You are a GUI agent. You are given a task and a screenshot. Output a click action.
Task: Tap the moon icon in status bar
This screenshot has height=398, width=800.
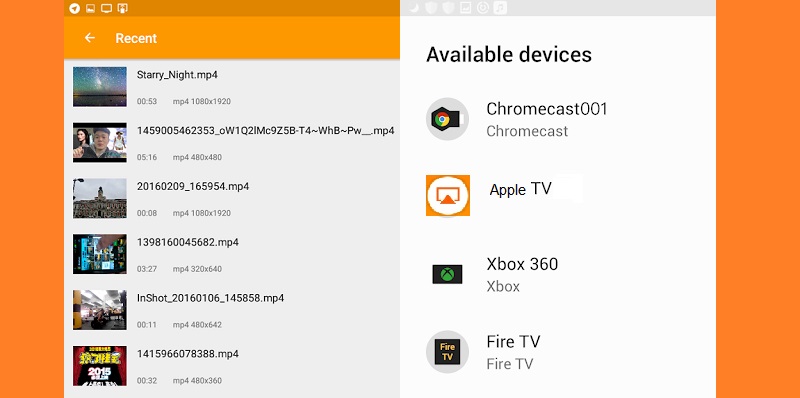[x=414, y=8]
